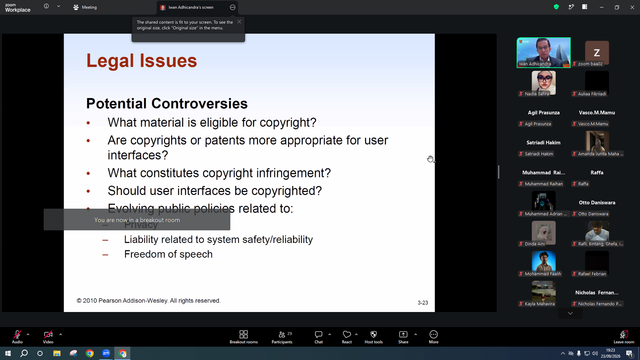Image resolution: width=640 pixels, height=360 pixels.
Task: Open File Explorer from the taskbar
Action: (57, 353)
